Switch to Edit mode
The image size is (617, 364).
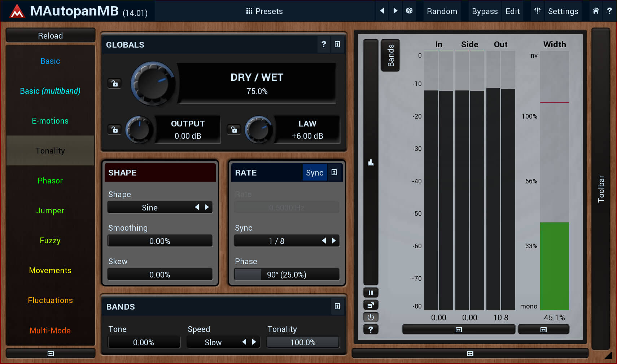(x=512, y=11)
